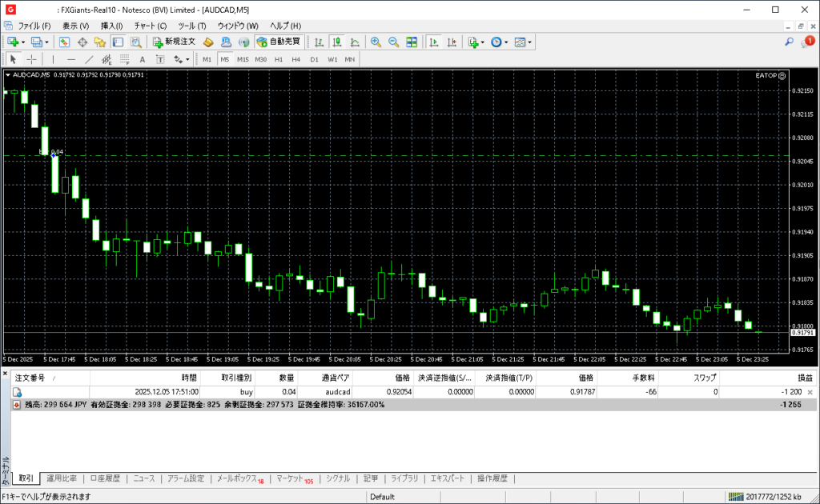Click the green order price level line

point(400,155)
